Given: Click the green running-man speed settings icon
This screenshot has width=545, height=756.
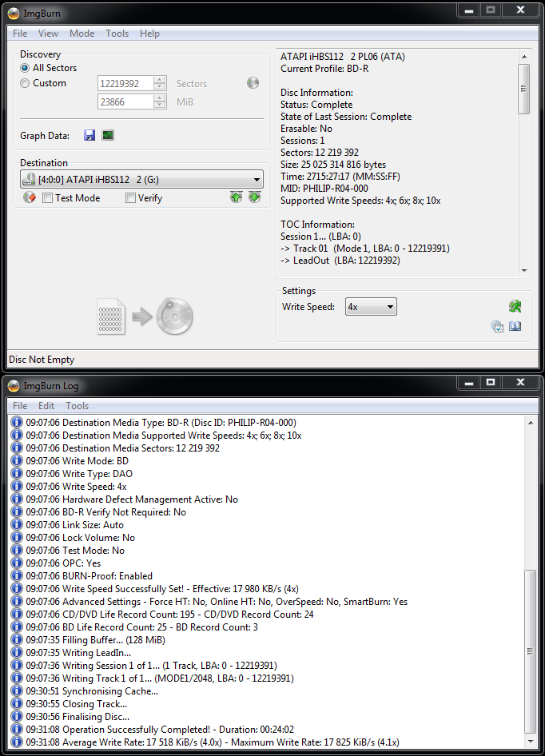Looking at the screenshot, I should [x=515, y=306].
